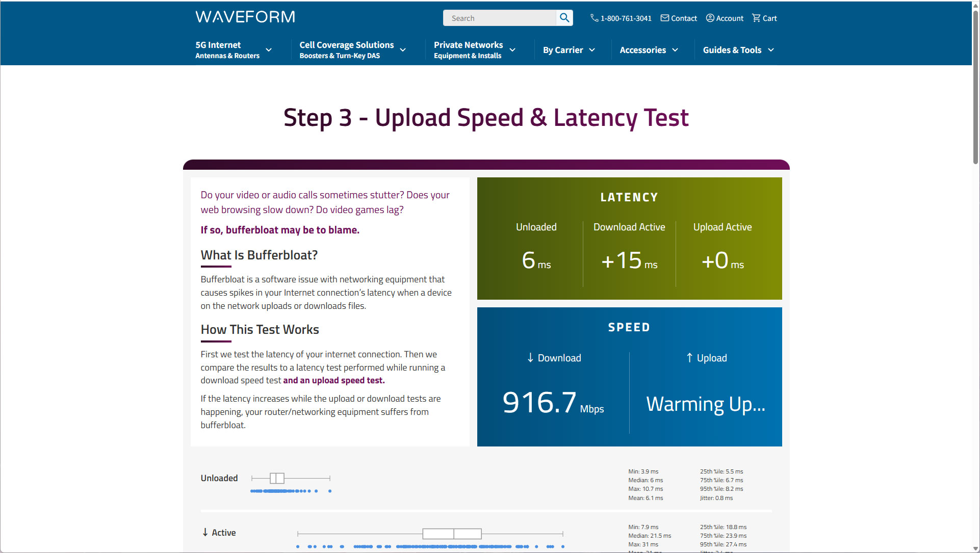The height and width of the screenshot is (553, 980).
Task: Click the 1-800-761-3041 phone number link
Action: point(626,18)
